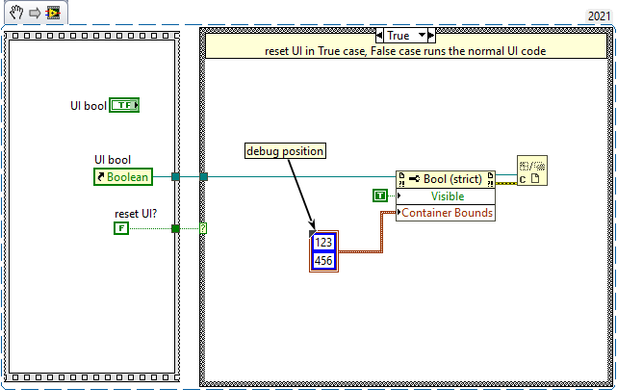The image size is (617, 391).
Task: Click the LabVIEW VI snippet icon
Action: coord(53,13)
